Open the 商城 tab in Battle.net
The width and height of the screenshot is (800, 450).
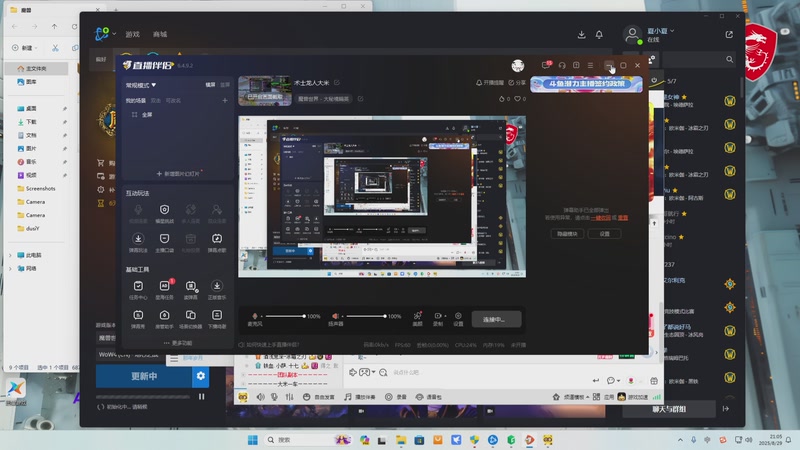[x=160, y=34]
